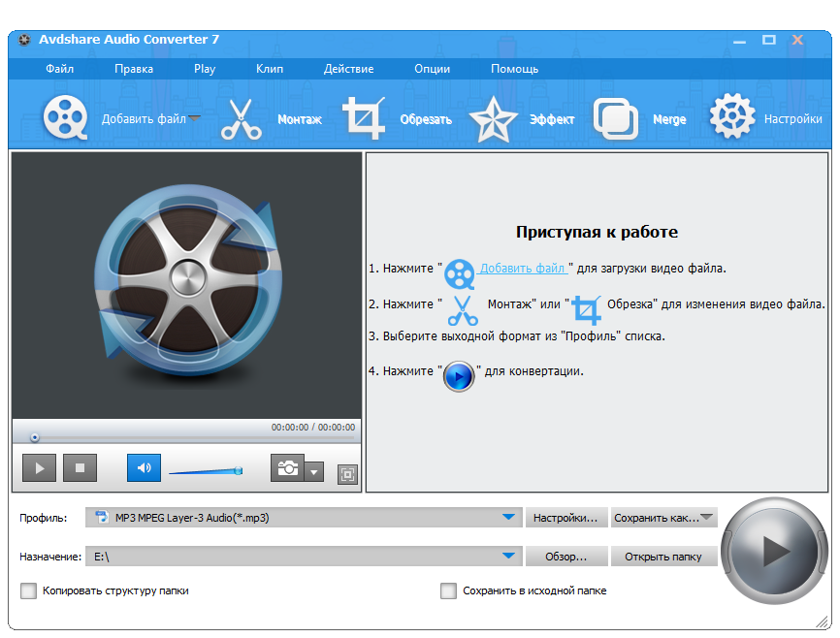
Task: Open the Добавить файл tool on toolbar
Action: coord(64,114)
